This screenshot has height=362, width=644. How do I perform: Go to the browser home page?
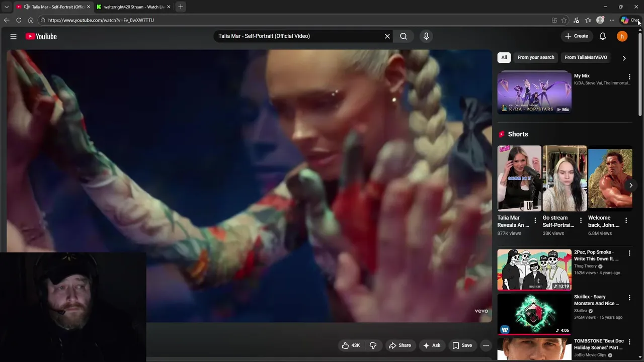coord(31,20)
